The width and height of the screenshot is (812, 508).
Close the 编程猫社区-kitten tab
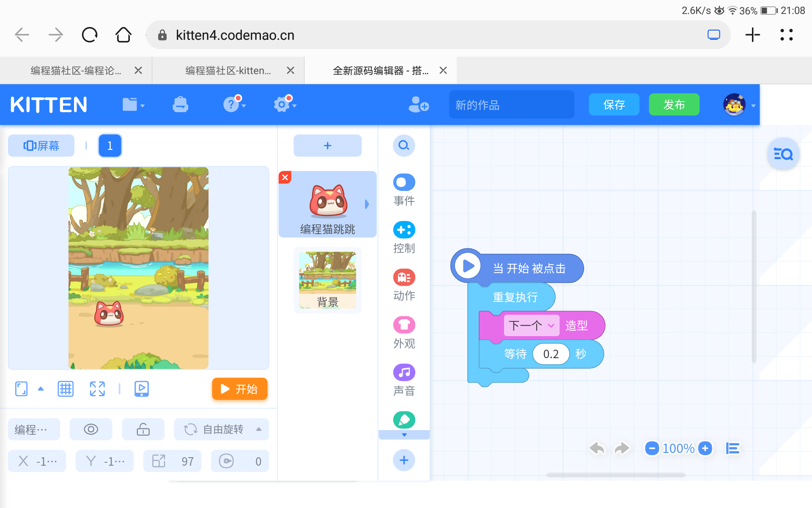(x=291, y=71)
